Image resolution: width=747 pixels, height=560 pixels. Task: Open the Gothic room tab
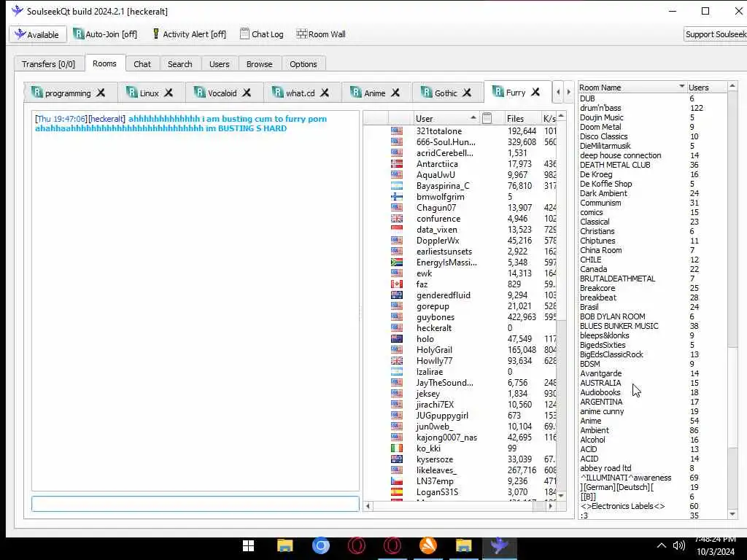click(x=446, y=93)
